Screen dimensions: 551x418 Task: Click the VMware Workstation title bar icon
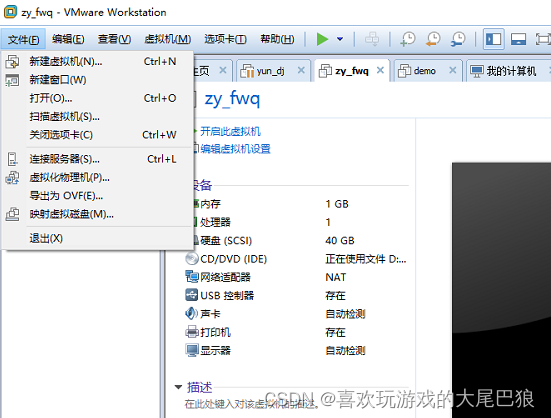point(10,12)
